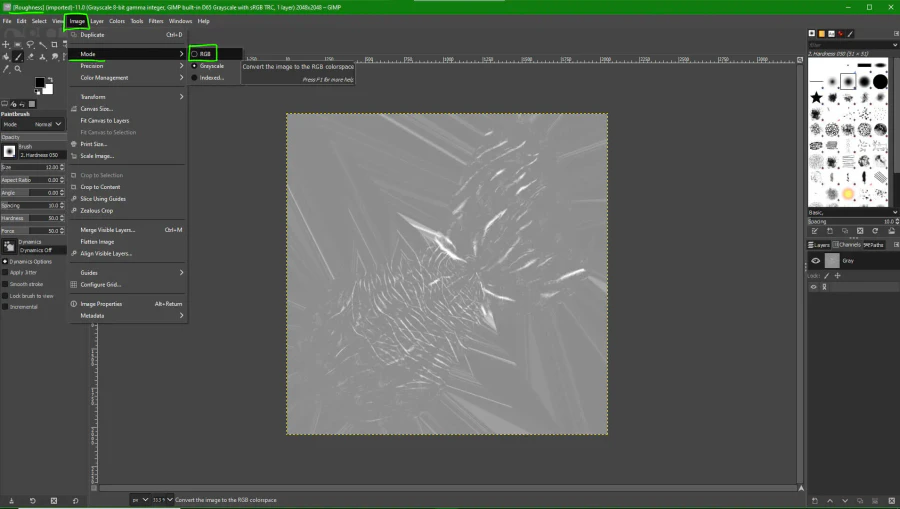Open the paintbrush Mode dropdown showing Normal
This screenshot has width=900, height=509.
pyautogui.click(x=47, y=125)
